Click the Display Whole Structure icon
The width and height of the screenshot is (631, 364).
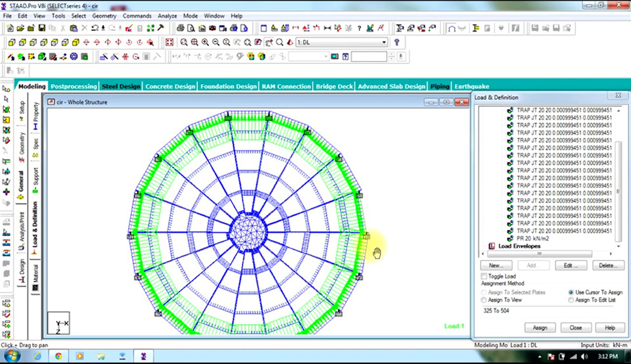(170, 42)
